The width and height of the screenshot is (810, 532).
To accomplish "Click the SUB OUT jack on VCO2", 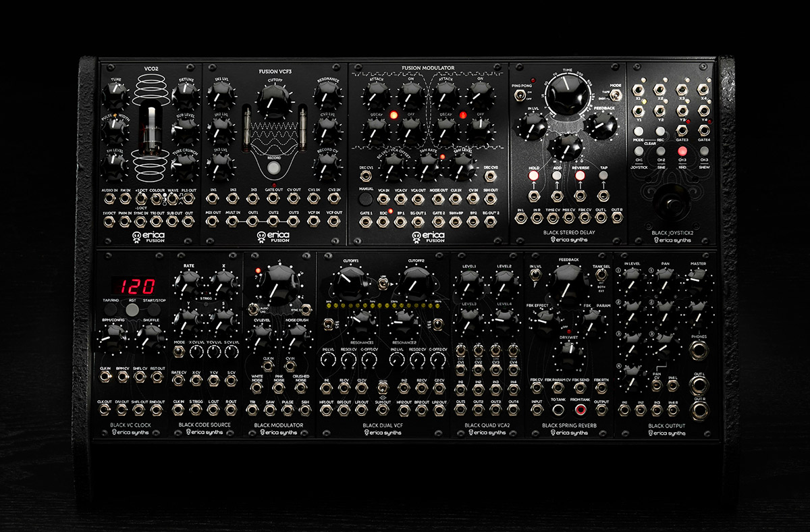I will coord(172,221).
